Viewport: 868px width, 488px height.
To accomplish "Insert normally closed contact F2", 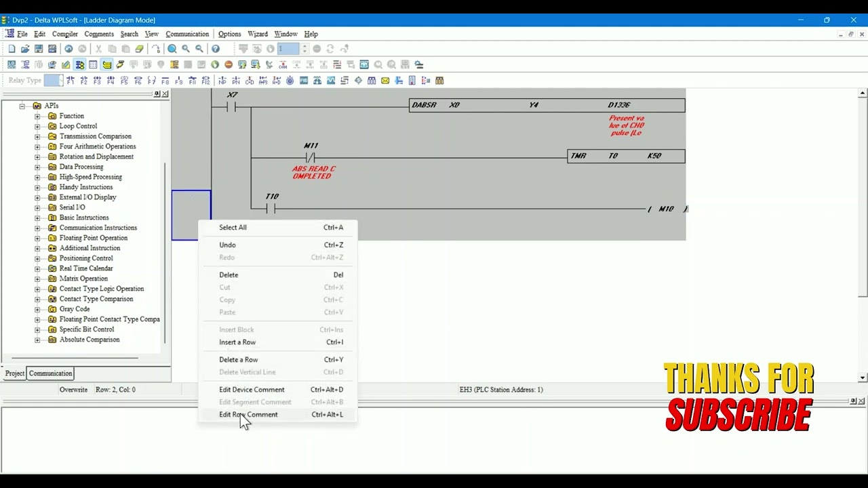I will click(x=84, y=81).
